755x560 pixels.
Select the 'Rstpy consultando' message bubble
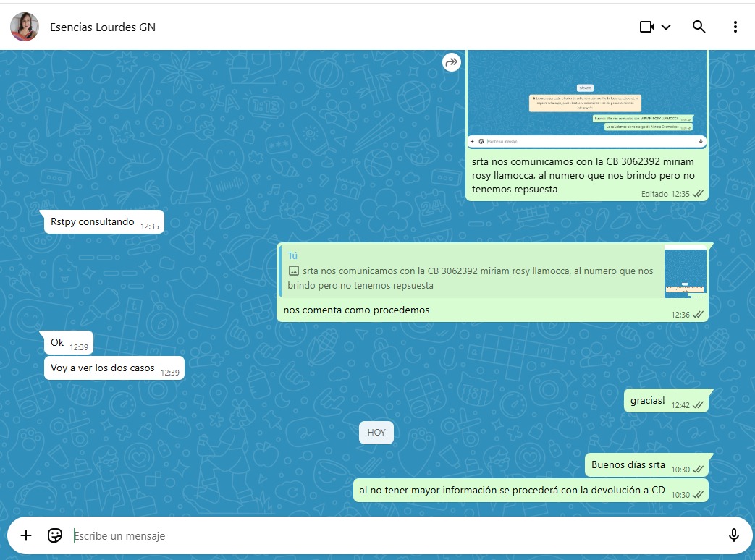coord(93,222)
